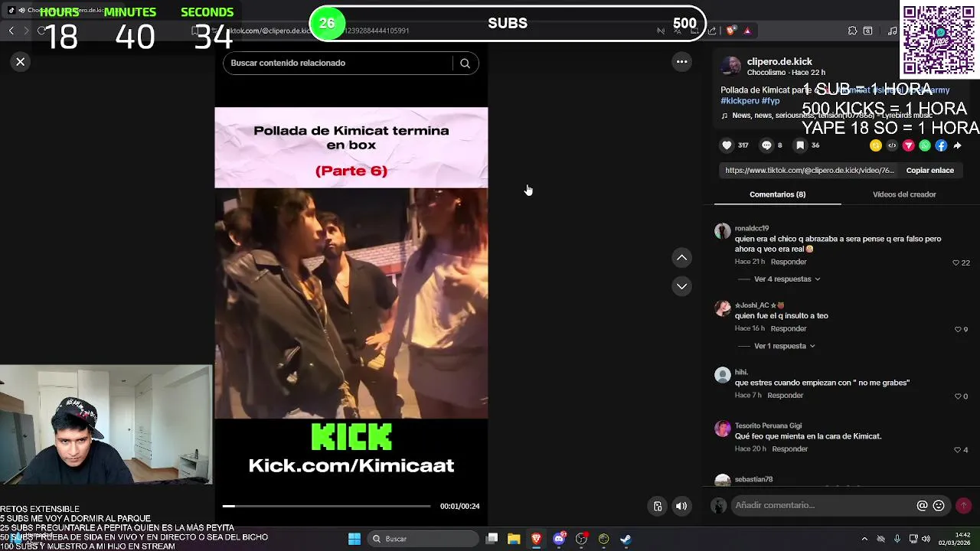980x551 pixels.
Task: Save video with the bookmark icon
Action: (x=800, y=145)
